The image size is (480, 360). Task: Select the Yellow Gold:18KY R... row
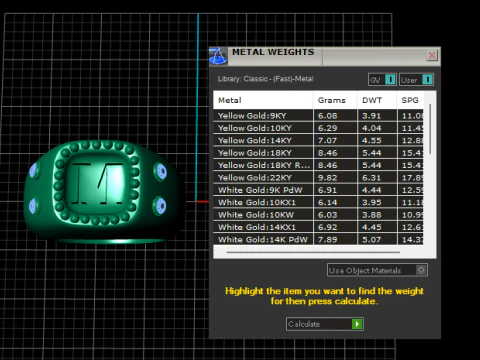click(x=318, y=165)
